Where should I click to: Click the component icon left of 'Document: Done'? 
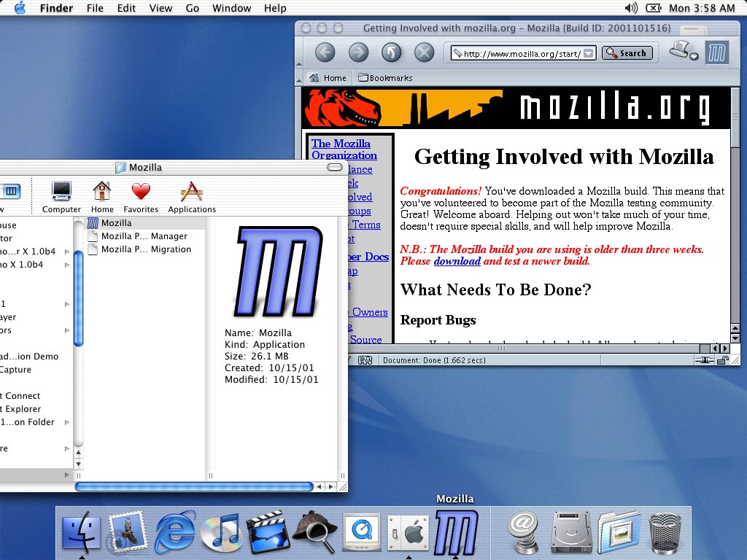(x=365, y=360)
